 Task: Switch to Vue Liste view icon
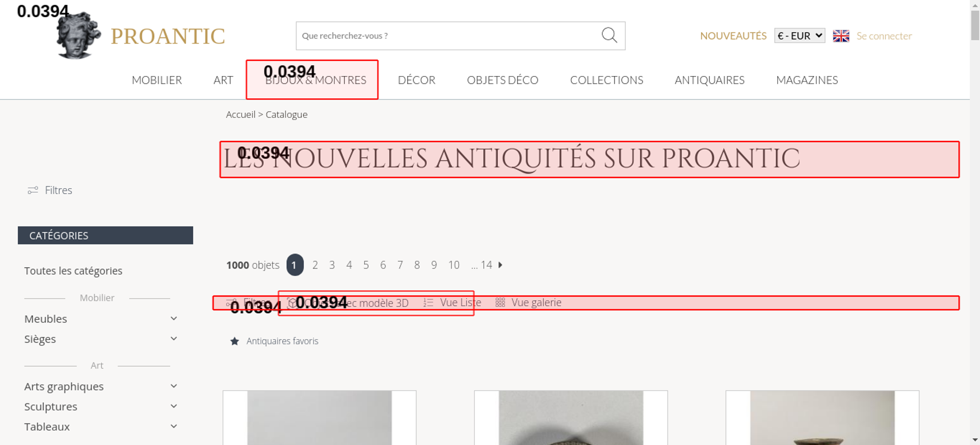pos(428,303)
